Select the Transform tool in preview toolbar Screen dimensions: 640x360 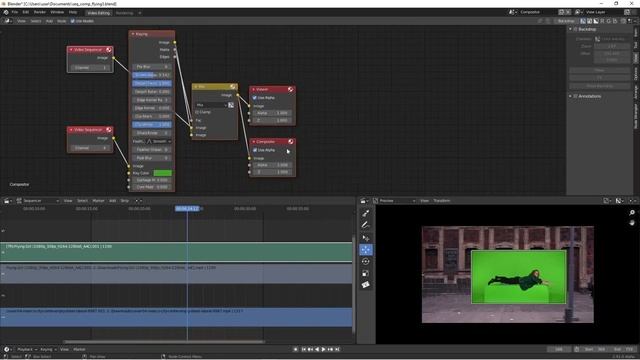(366, 285)
